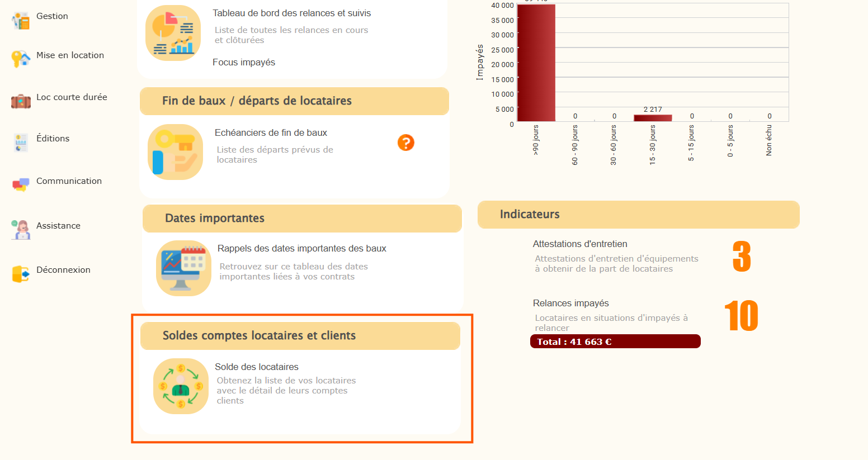Select the Communication menu item
This screenshot has height=460, width=868.
pos(69,181)
